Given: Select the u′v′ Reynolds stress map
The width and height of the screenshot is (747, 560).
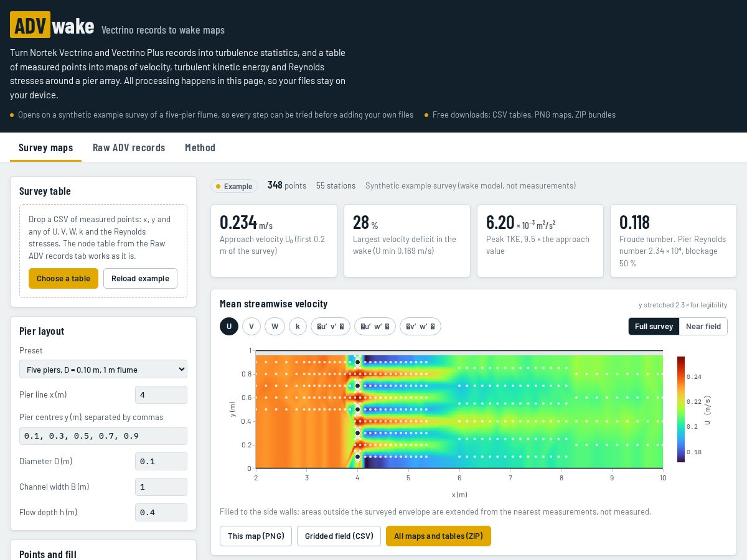Looking at the screenshot, I should [331, 326].
